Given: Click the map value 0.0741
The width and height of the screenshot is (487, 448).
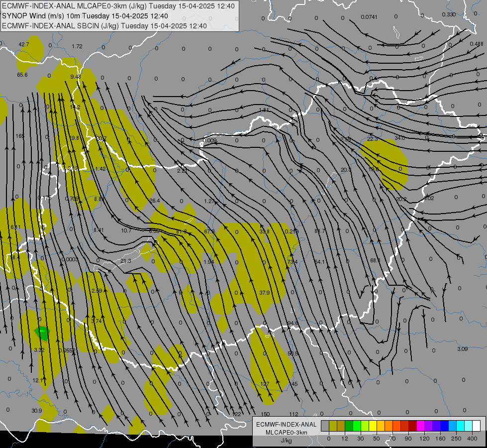Looking at the screenshot, I should click(x=369, y=17).
